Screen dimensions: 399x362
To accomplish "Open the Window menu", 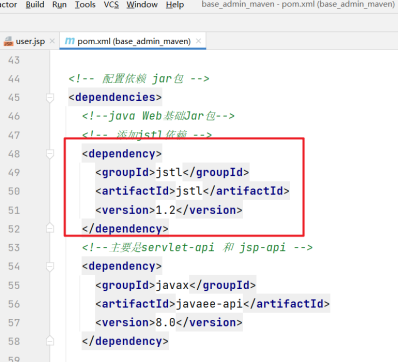I will pos(142,5).
